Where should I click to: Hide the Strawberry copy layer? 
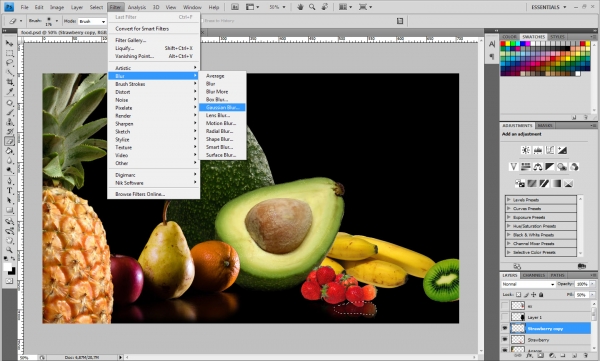pyautogui.click(x=505, y=328)
